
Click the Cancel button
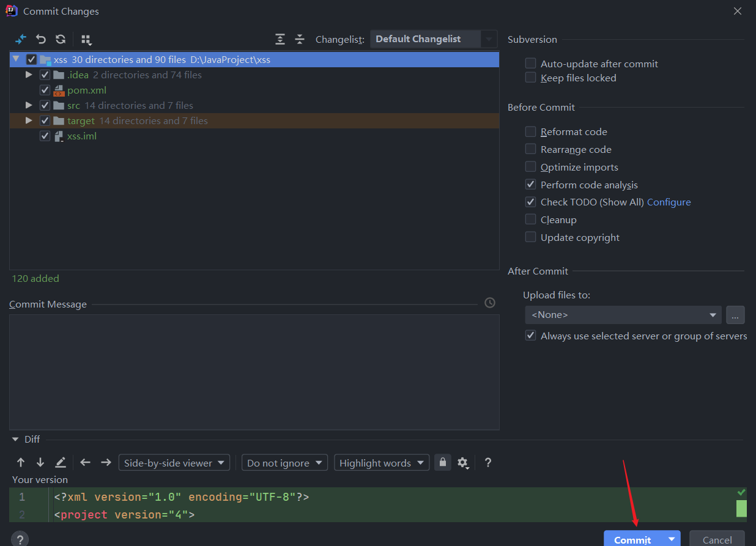[x=717, y=539]
